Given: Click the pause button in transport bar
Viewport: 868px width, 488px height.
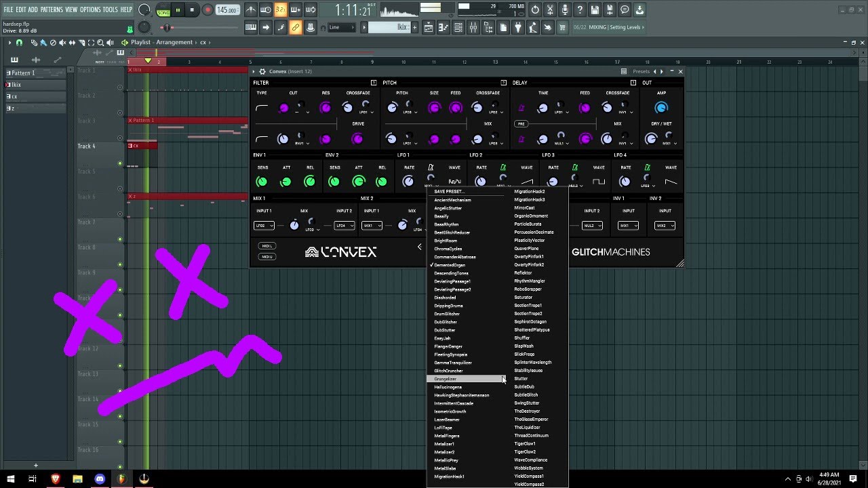Looking at the screenshot, I should tap(178, 10).
